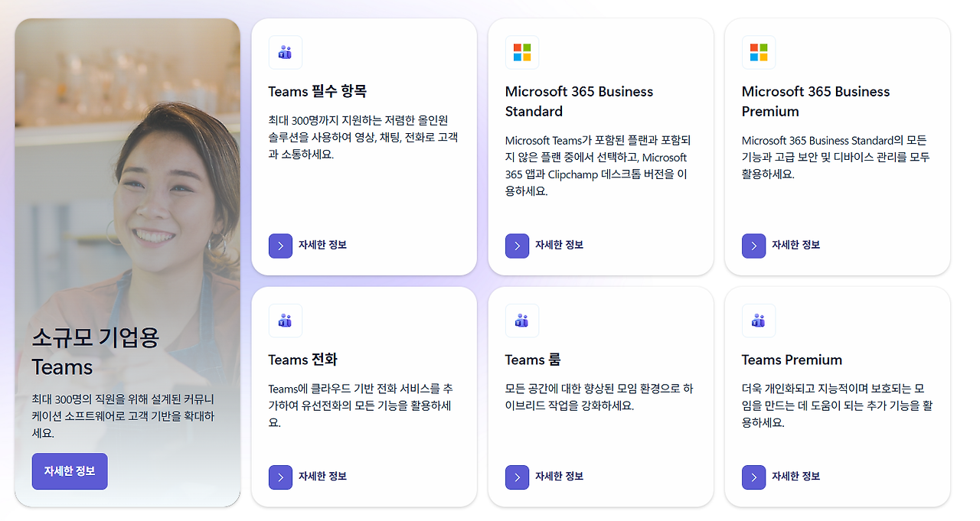Select the Teams 필수 항목 heading
The image size is (980, 521).
pyautogui.click(x=318, y=92)
